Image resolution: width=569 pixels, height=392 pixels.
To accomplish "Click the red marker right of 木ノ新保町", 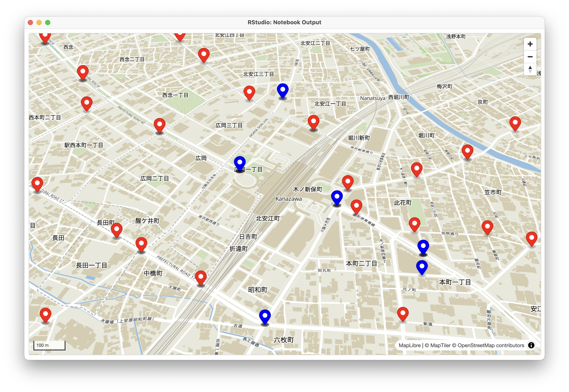I will [348, 183].
